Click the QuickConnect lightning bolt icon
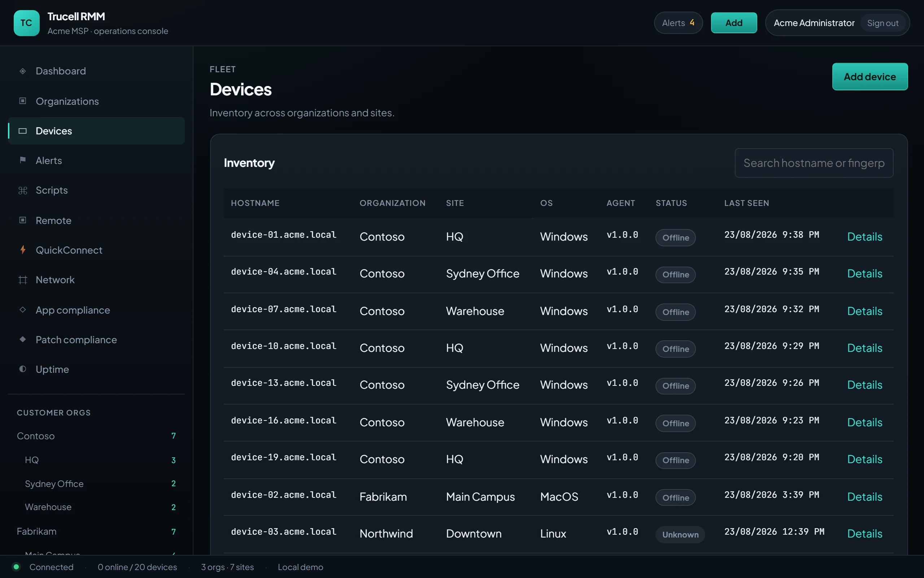Viewport: 924px width, 578px height. (22, 250)
